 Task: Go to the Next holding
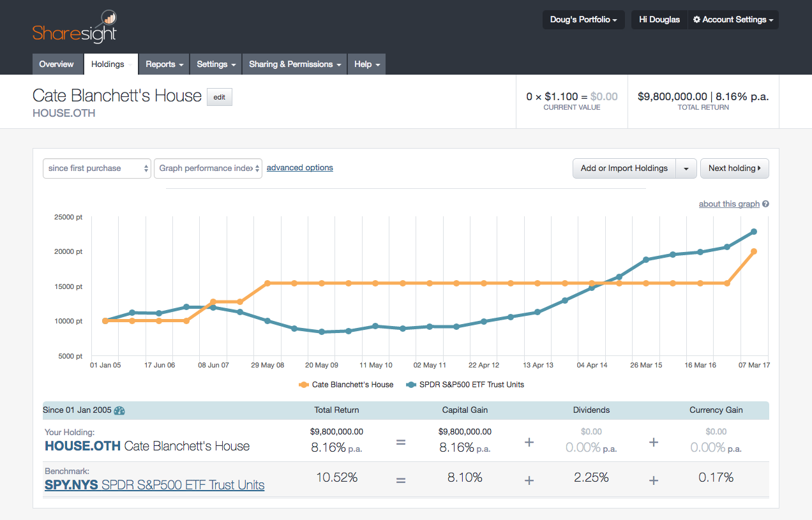[735, 168]
